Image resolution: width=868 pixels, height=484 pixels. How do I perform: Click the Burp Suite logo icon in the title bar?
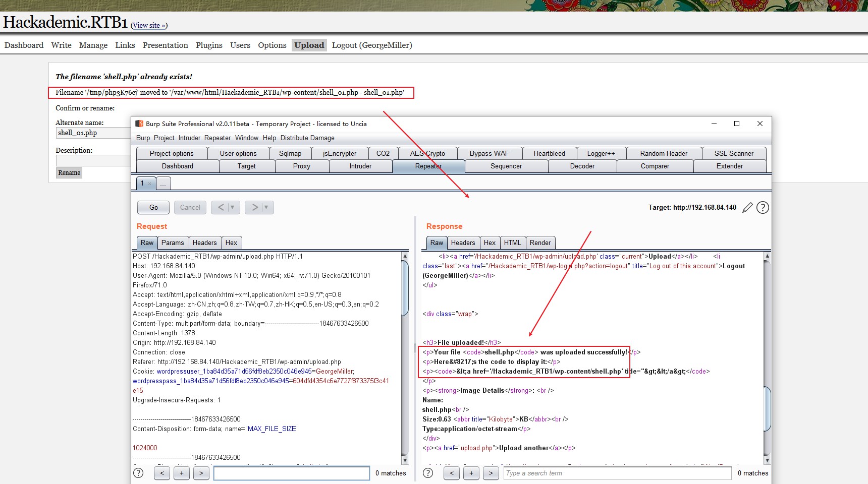pos(139,124)
